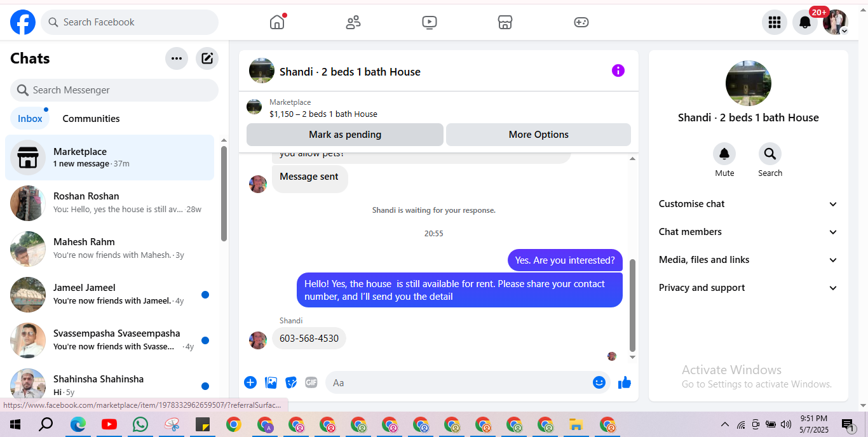Image resolution: width=868 pixels, height=437 pixels.
Task: Expand Privacy and support section
Action: 749,288
